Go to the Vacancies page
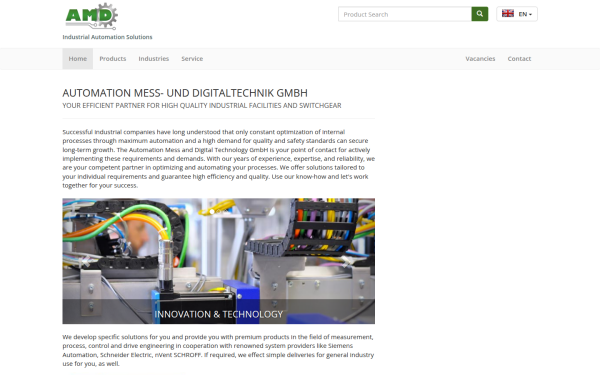 point(480,59)
